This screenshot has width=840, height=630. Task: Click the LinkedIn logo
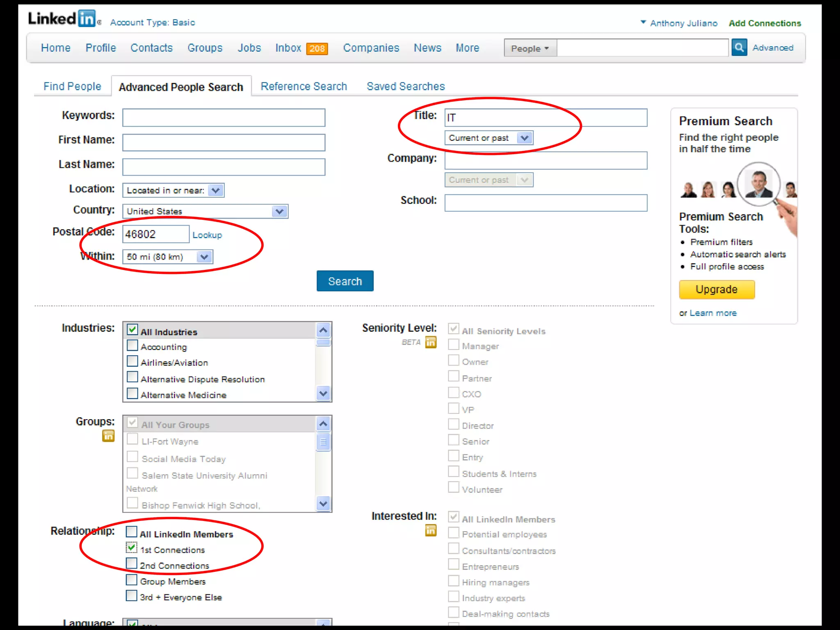pyautogui.click(x=62, y=19)
